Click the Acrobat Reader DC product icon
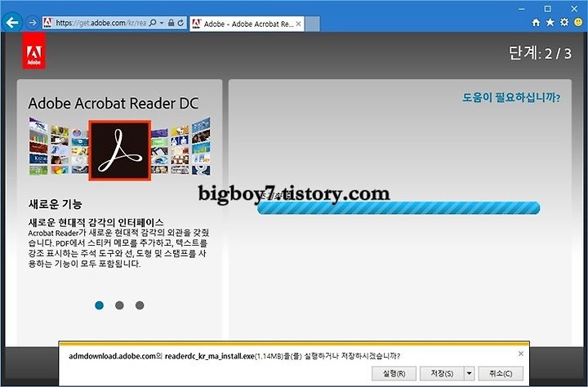588x387 pixels. pos(120,150)
